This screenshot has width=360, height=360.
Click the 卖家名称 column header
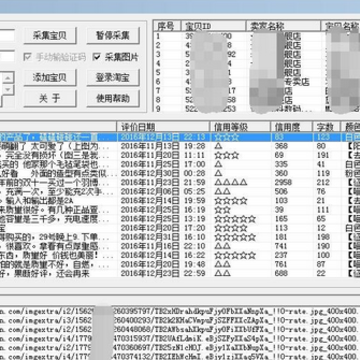pyautogui.click(x=283, y=26)
